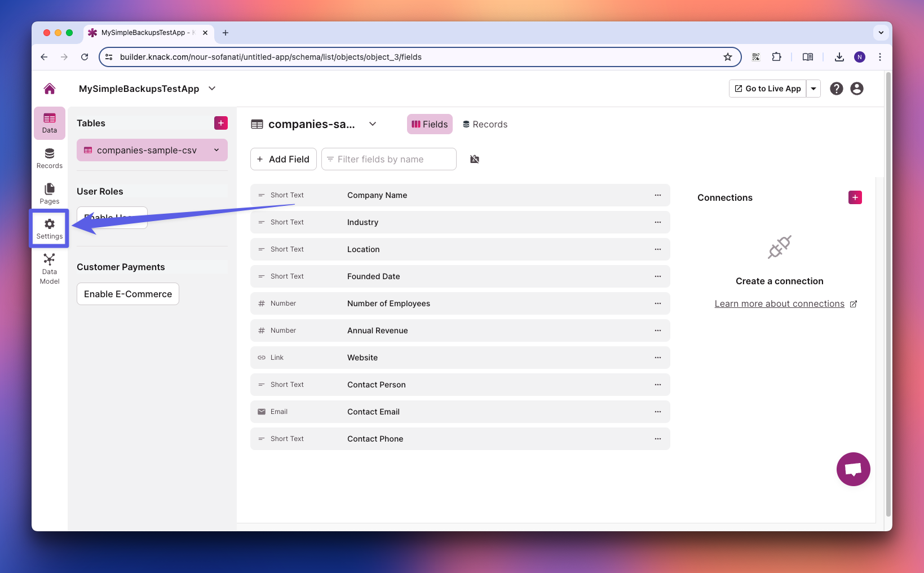This screenshot has width=924, height=573.
Task: Click the Filter fields by name input
Action: coord(389,159)
